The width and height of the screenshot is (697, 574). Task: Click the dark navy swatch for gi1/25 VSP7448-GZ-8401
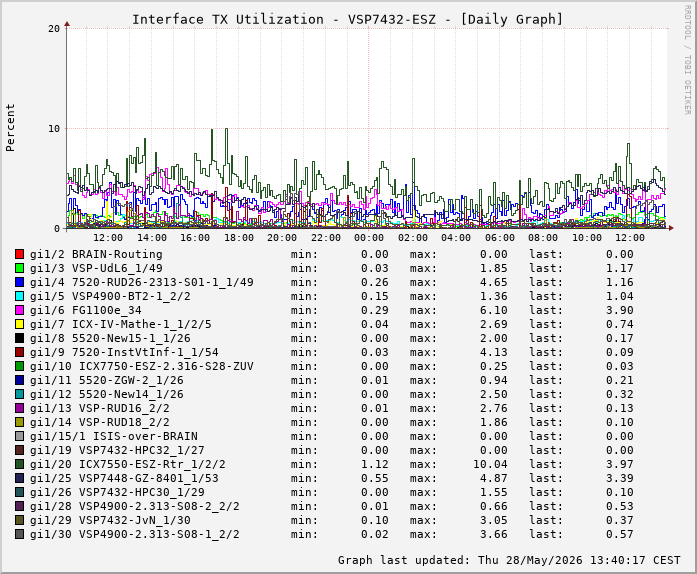(x=19, y=478)
